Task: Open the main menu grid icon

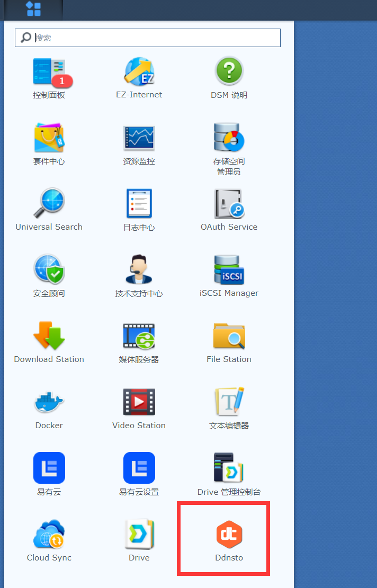Action: tap(33, 9)
